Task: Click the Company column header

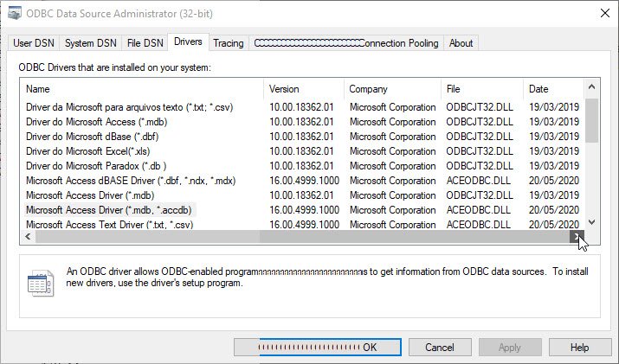Action: [392, 89]
